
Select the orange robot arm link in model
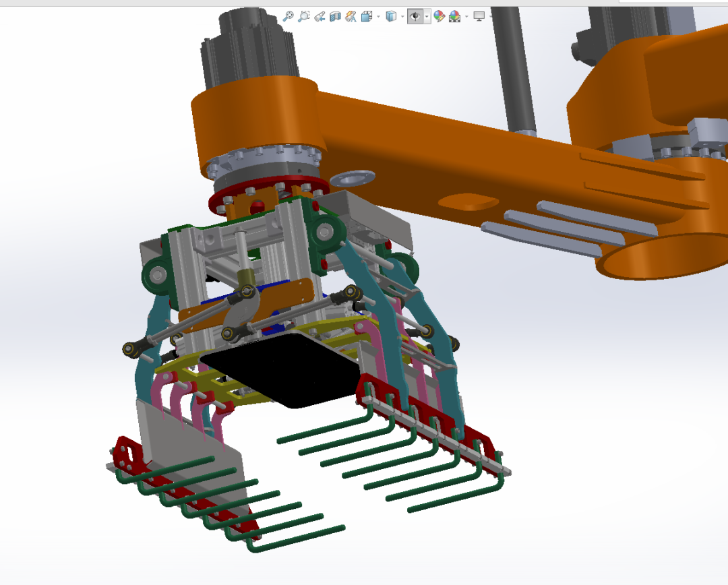(418, 153)
